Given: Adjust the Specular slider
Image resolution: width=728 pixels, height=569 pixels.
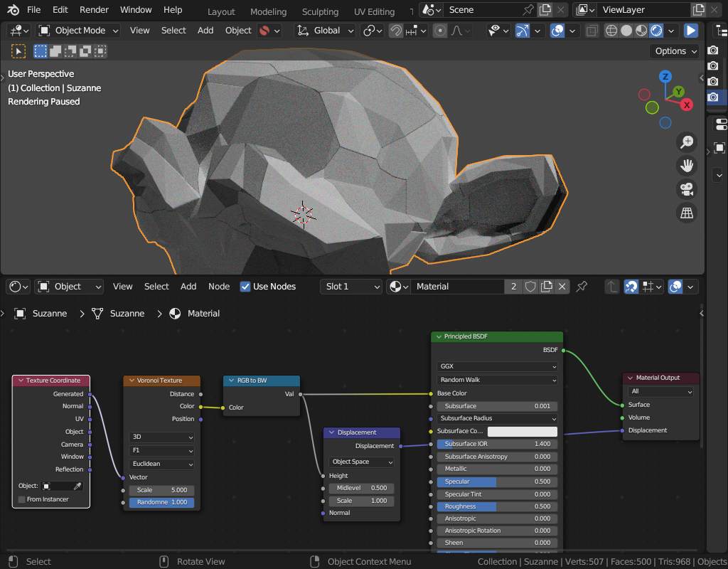Looking at the screenshot, I should pyautogui.click(x=497, y=482).
